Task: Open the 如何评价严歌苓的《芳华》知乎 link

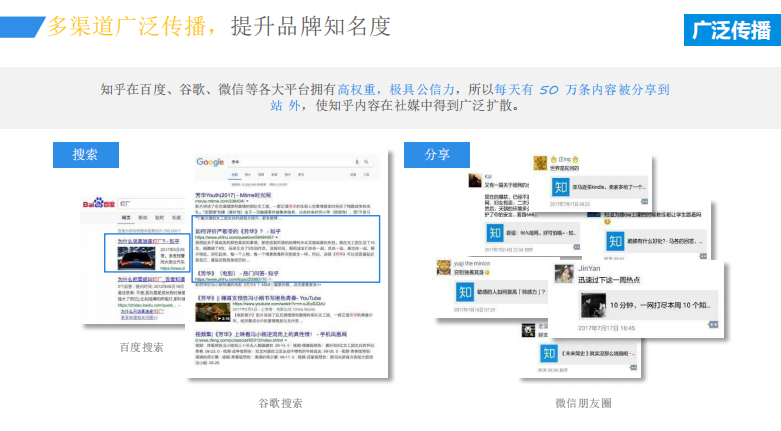Action: [x=238, y=231]
